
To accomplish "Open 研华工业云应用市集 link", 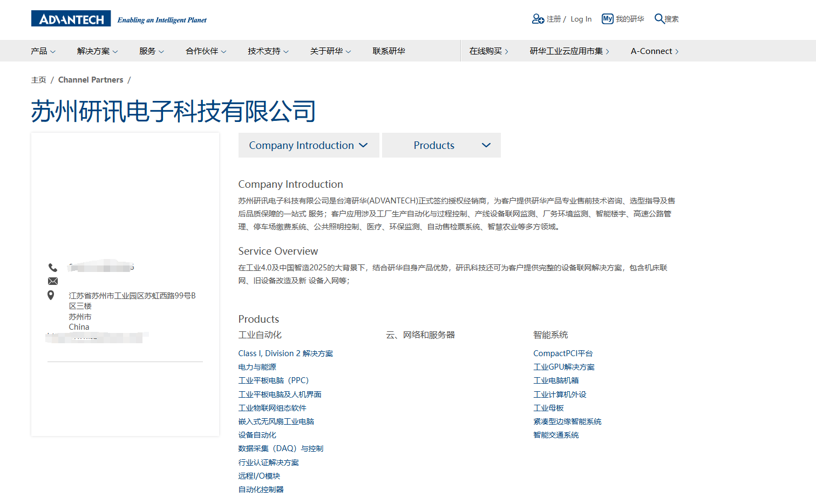I will tap(569, 51).
